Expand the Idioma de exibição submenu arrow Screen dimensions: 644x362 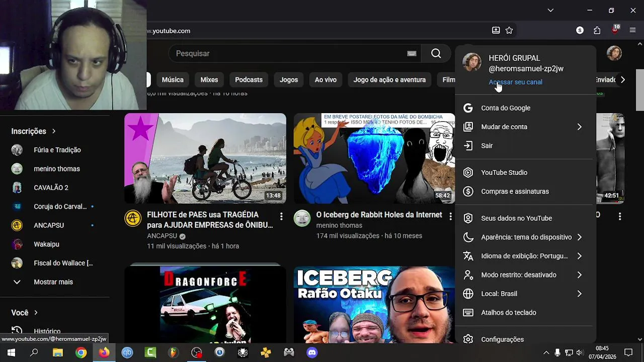[579, 256]
